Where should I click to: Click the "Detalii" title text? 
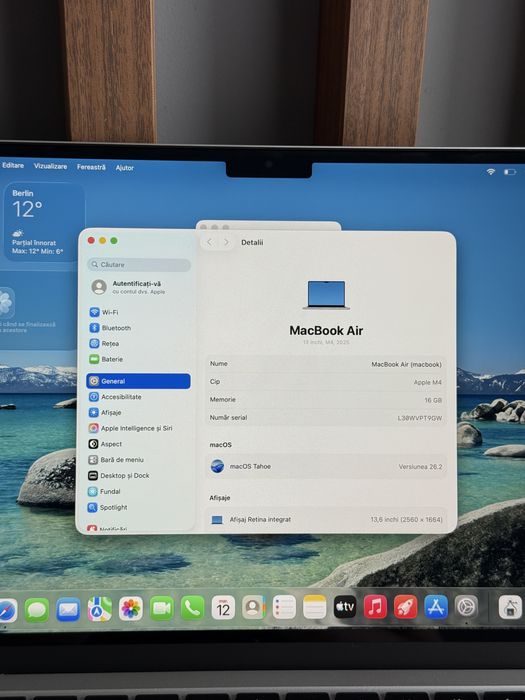[252, 242]
